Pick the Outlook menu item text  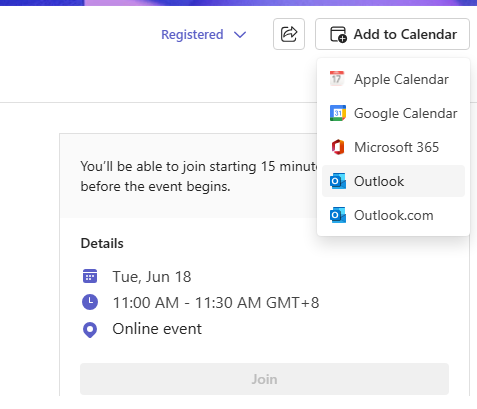[x=379, y=181]
